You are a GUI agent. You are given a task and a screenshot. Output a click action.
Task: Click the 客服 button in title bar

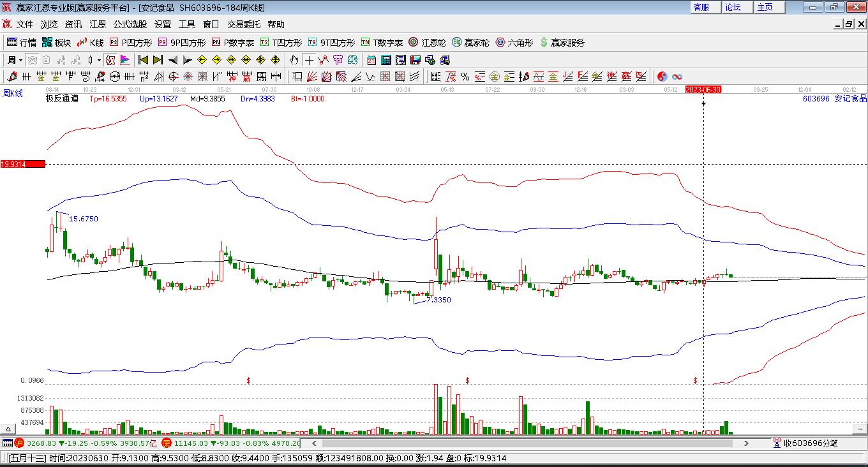pyautogui.click(x=701, y=7)
